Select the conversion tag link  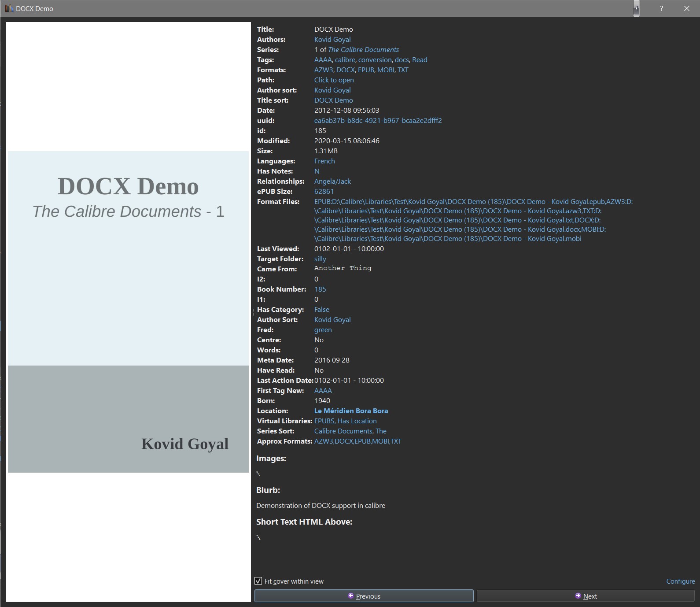375,60
